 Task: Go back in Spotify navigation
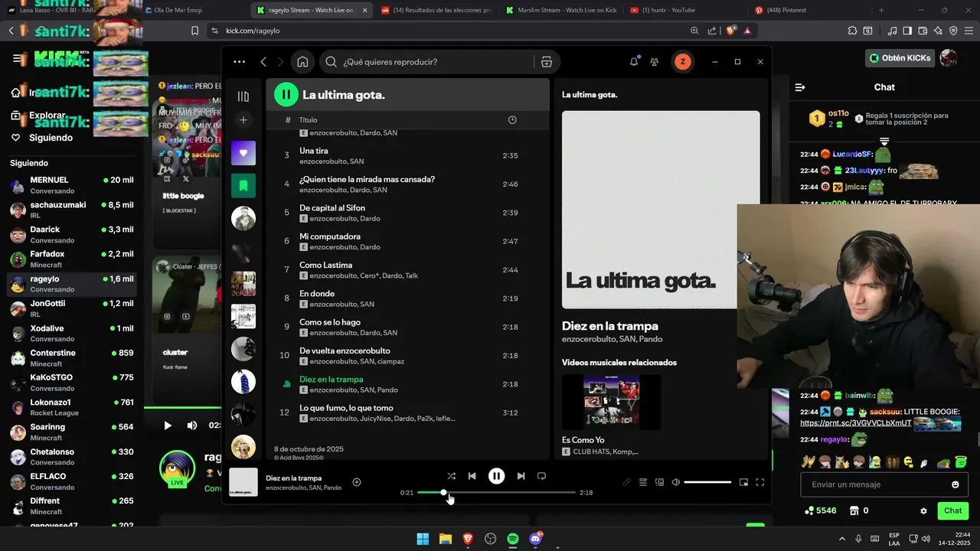[263, 62]
